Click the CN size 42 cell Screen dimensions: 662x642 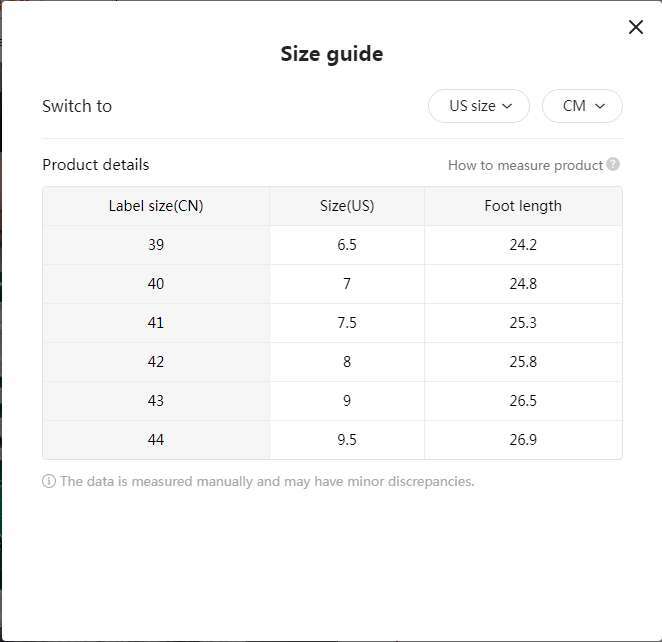click(x=156, y=362)
